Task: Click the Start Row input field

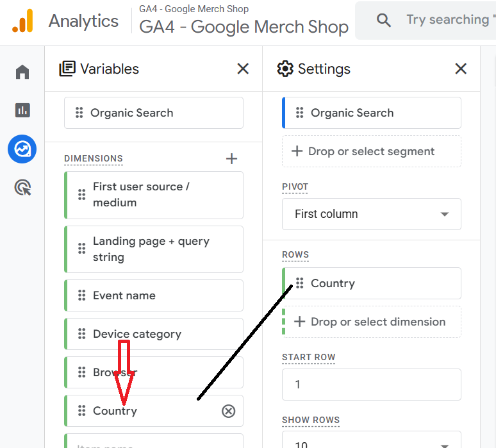Action: point(371,385)
